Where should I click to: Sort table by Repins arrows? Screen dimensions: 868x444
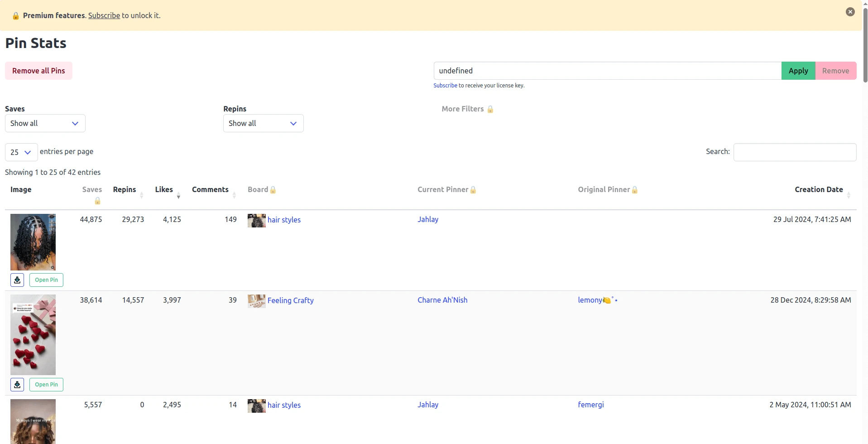pos(142,195)
